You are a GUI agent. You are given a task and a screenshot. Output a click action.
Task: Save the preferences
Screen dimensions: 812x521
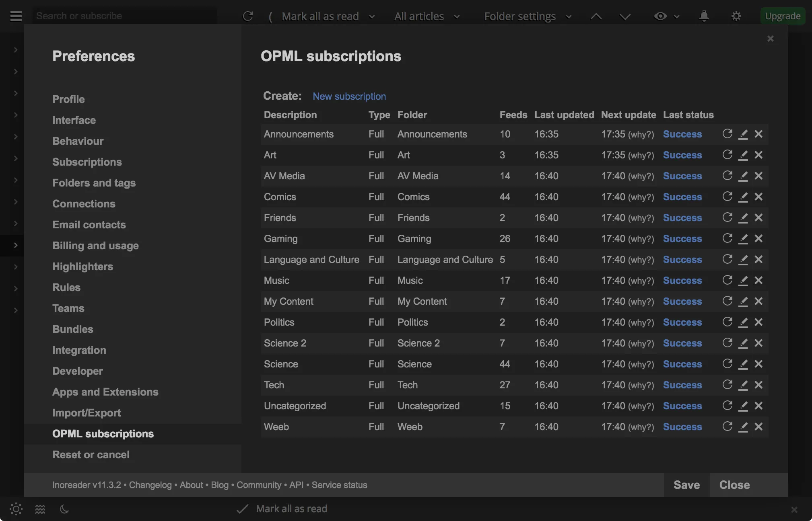(686, 485)
